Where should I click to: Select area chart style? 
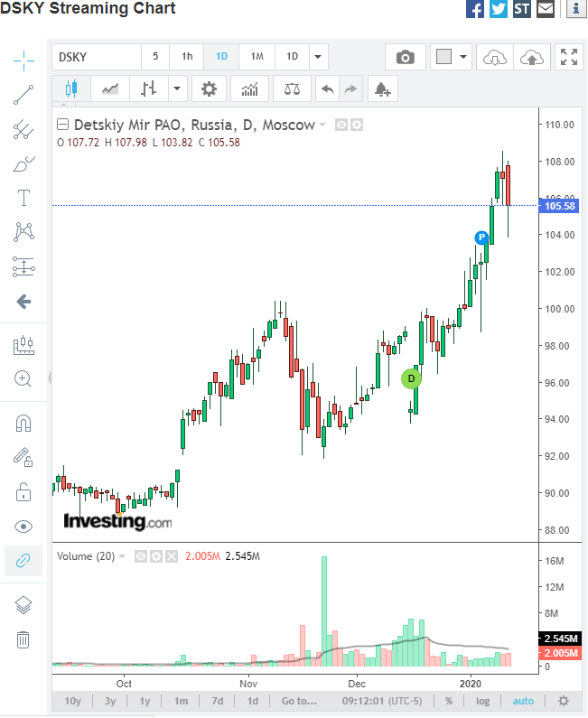pyautogui.click(x=110, y=89)
